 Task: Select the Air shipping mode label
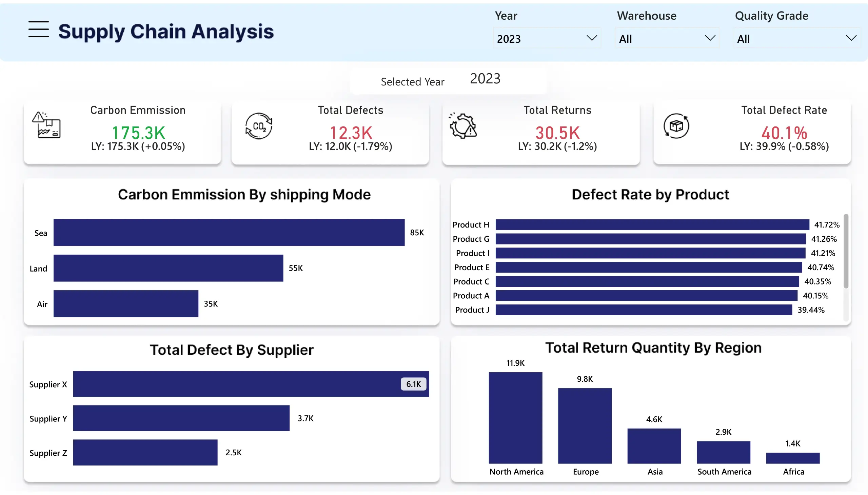(x=41, y=304)
